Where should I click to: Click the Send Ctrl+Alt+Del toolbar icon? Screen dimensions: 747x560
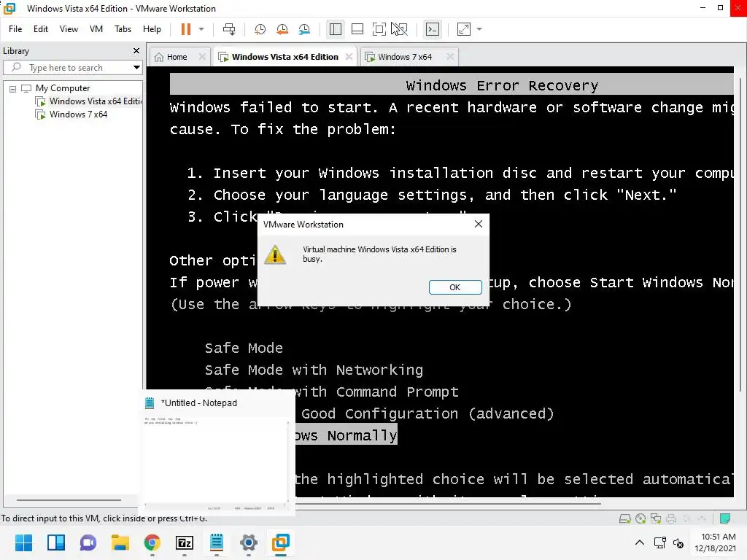click(x=229, y=29)
